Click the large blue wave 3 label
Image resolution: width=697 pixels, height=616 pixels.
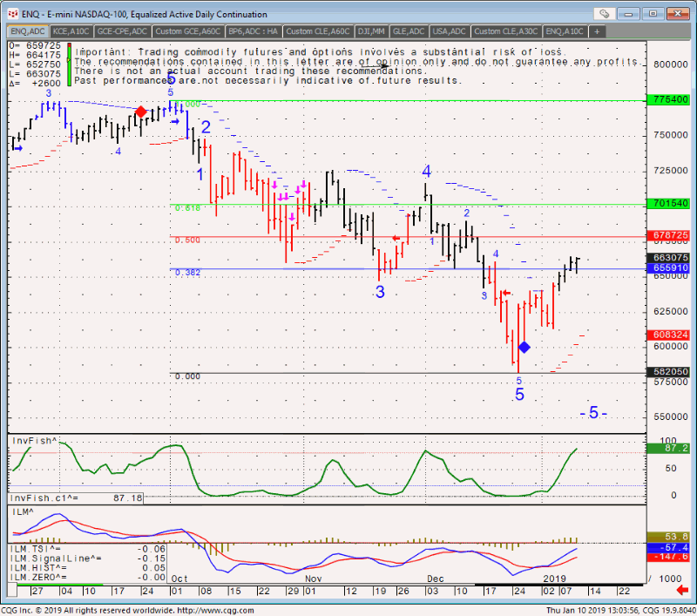click(x=380, y=292)
